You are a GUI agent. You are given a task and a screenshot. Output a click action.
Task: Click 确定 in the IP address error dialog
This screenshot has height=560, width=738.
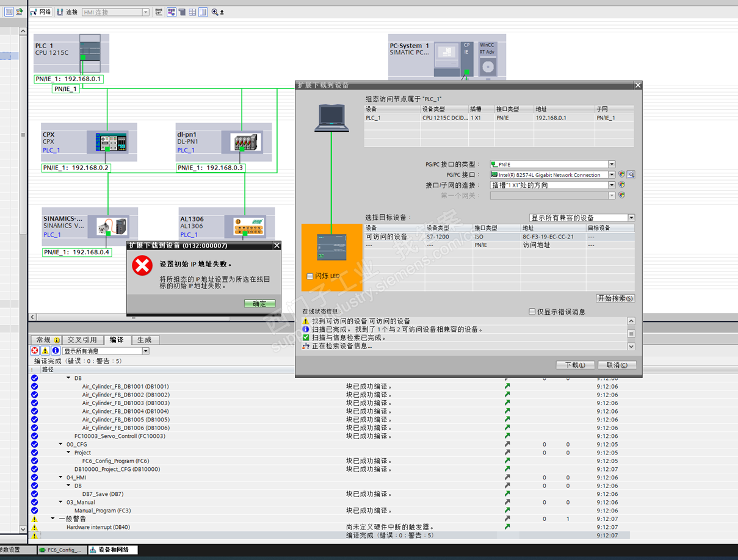[259, 304]
